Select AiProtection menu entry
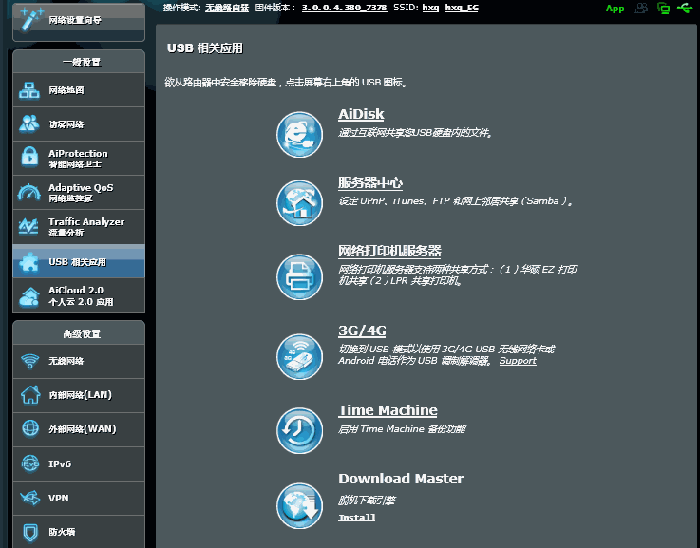 (x=79, y=158)
